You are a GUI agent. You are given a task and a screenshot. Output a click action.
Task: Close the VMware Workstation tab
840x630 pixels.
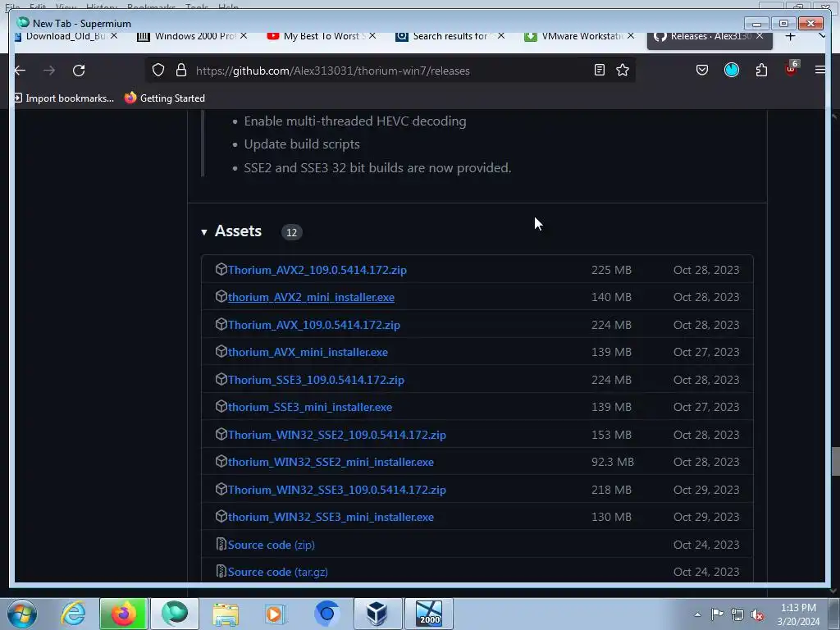click(x=631, y=36)
